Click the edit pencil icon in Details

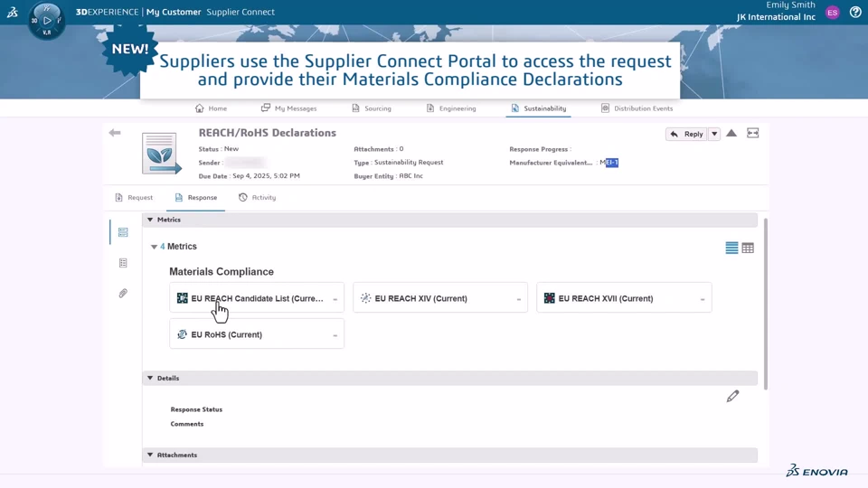click(732, 396)
